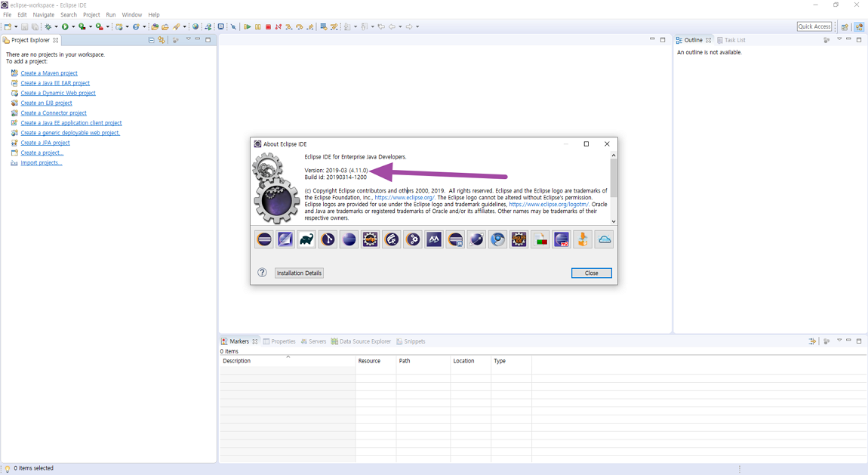The image size is (868, 475).
Task: Click Import projects link
Action: (42, 163)
